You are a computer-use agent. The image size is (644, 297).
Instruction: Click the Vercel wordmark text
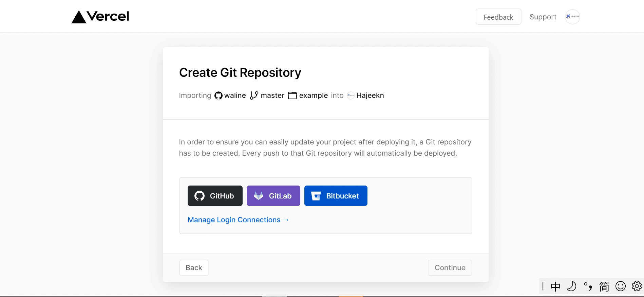[108, 16]
